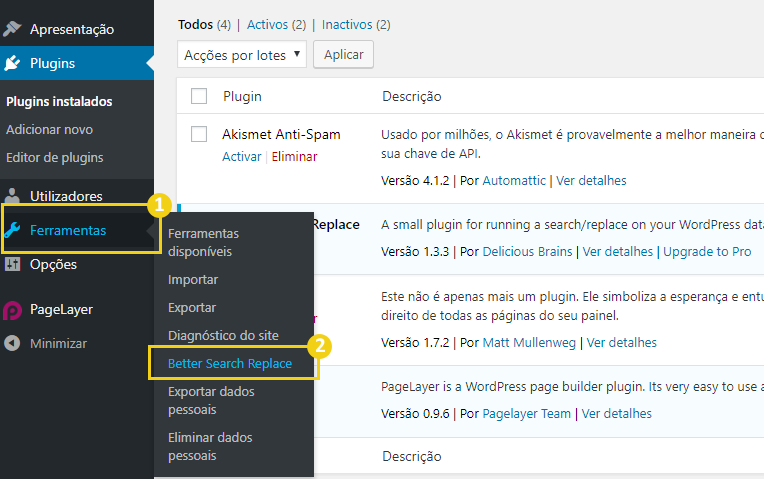Click Eliminar under Akismet Anti-Spam
Viewport: 764px width, 479px height.
pos(294,156)
